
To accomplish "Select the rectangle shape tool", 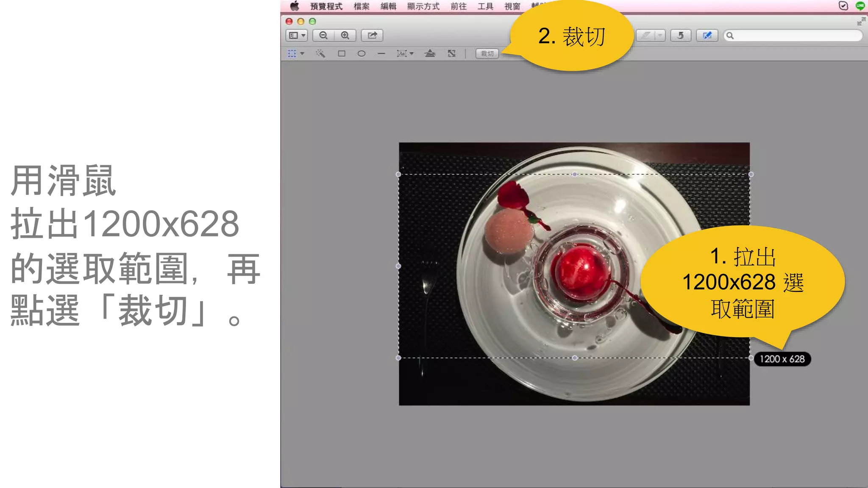I will pyautogui.click(x=342, y=53).
